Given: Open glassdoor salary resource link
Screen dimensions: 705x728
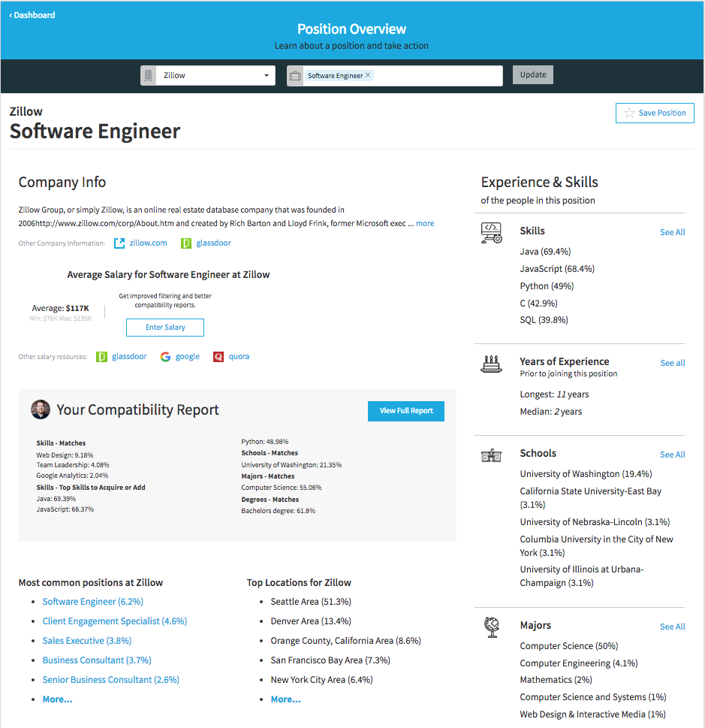Looking at the screenshot, I should point(129,356).
